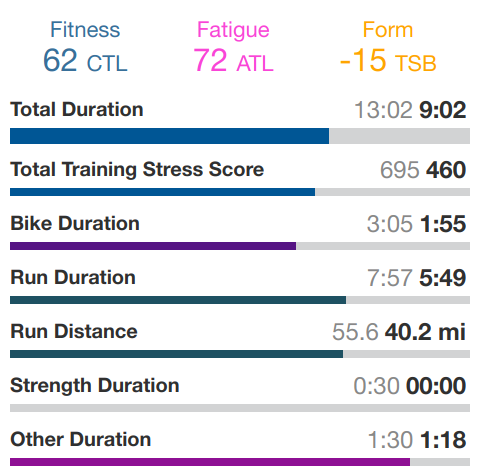The width and height of the screenshot is (482, 472).
Task: Click the Fitness 62 CTL value
Action: coord(85,61)
